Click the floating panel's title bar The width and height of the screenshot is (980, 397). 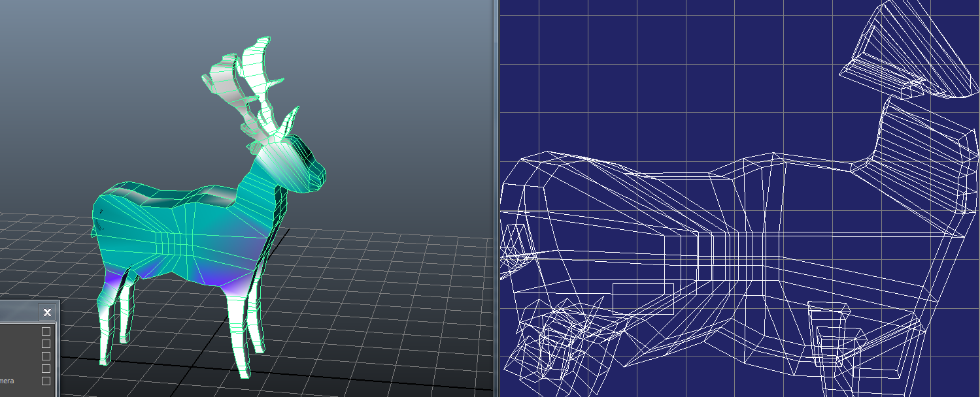pyautogui.click(x=18, y=313)
